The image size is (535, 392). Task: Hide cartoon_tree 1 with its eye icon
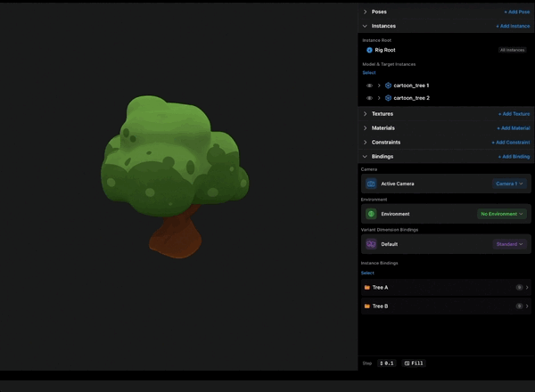click(x=369, y=86)
